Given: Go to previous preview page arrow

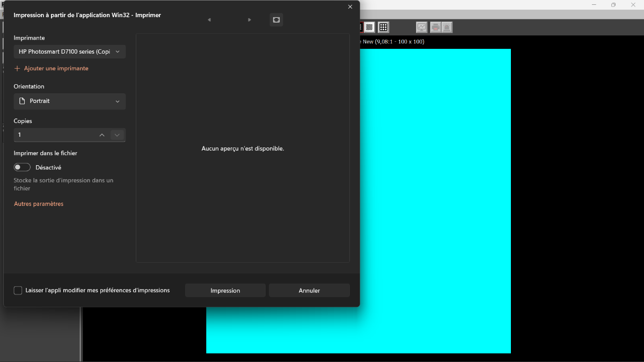Looking at the screenshot, I should click(x=209, y=20).
